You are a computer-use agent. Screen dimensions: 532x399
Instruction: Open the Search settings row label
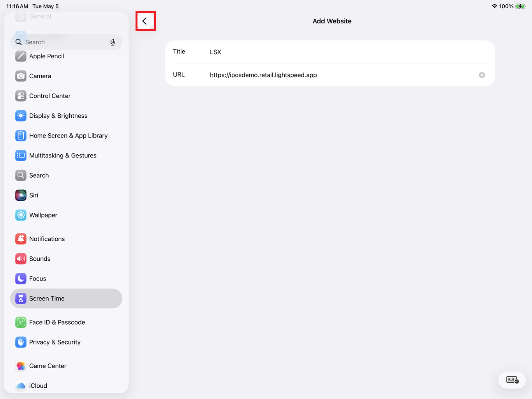pos(39,175)
